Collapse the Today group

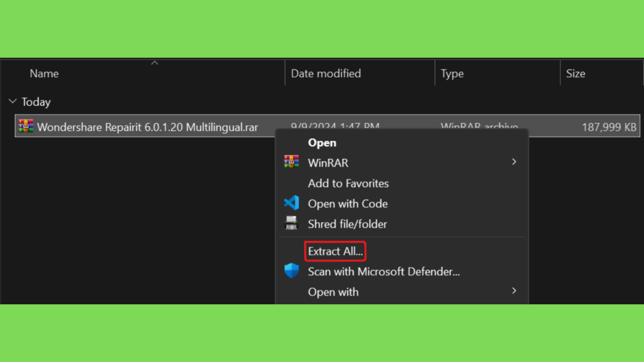click(x=13, y=101)
